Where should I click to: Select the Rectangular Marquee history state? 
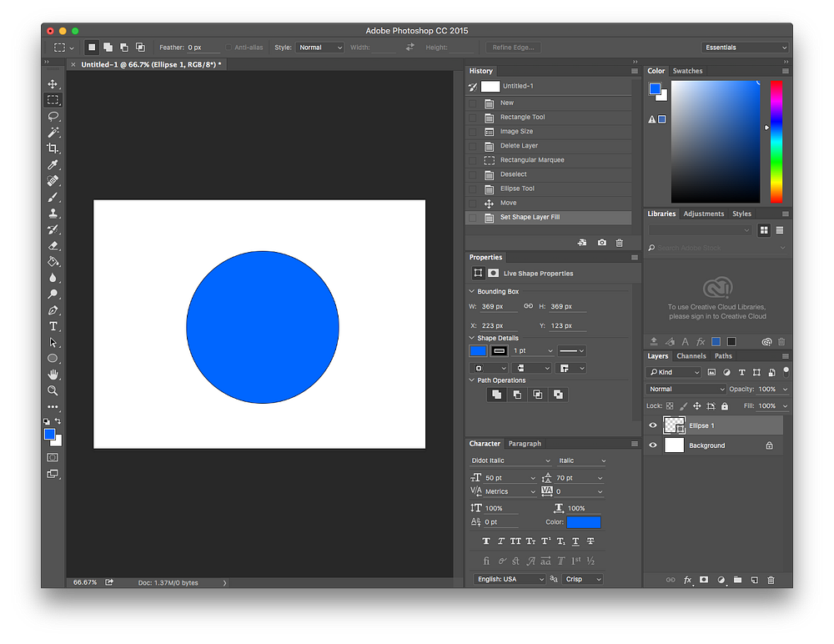click(x=549, y=159)
